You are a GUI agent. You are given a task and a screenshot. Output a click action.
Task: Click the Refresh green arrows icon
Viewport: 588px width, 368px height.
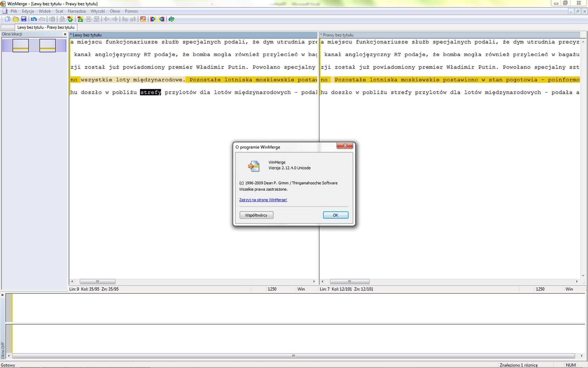(171, 19)
